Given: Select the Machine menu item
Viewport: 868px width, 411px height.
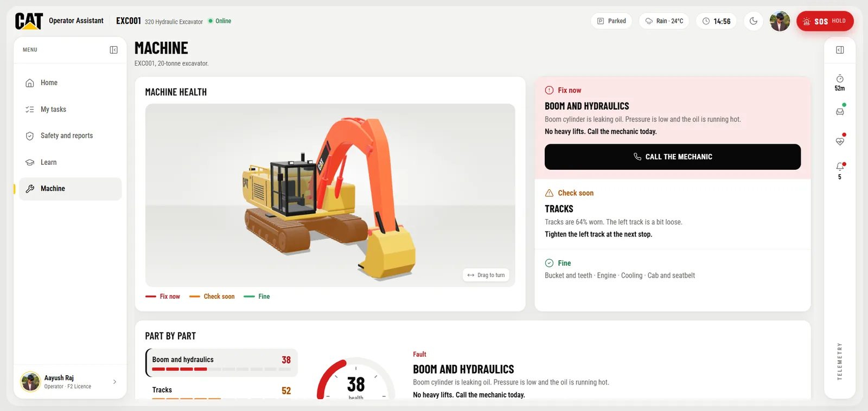Looking at the screenshot, I should point(71,189).
